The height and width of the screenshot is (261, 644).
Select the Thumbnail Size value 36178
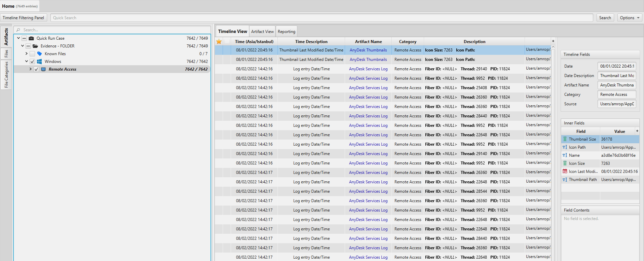(607, 139)
